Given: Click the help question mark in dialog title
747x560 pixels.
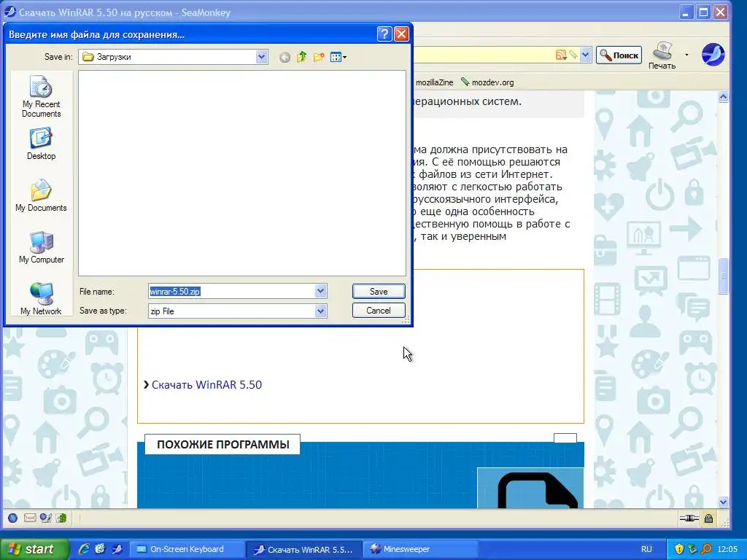Looking at the screenshot, I should click(384, 34).
